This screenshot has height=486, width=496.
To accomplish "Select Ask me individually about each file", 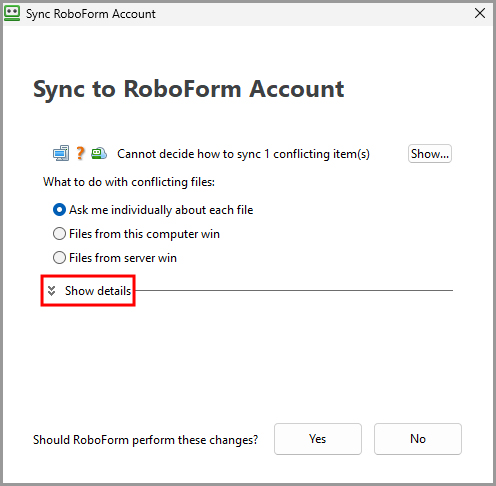I will pos(59,210).
